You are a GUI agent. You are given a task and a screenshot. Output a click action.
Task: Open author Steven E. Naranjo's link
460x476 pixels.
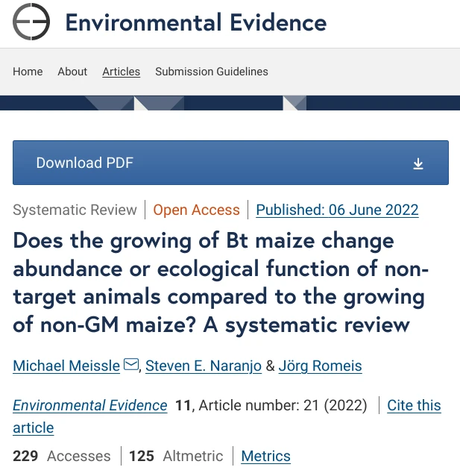[x=204, y=366]
